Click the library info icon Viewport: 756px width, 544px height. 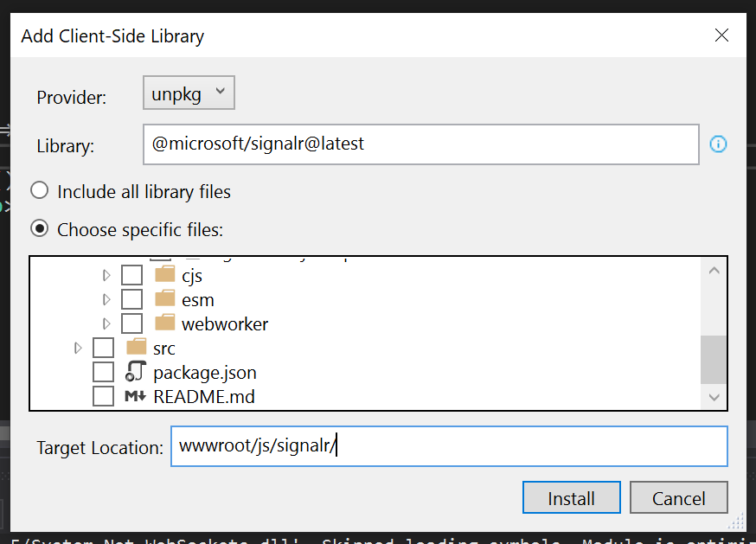pos(718,144)
